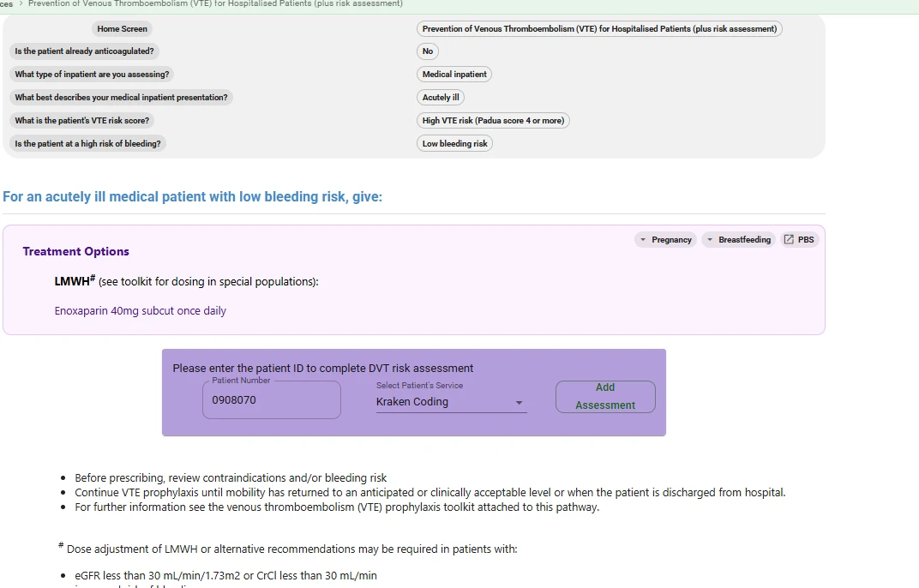Viewport: 919px width, 588px height.
Task: Click the 'What is the patient's VTE risk score?' chip
Action: coord(82,120)
